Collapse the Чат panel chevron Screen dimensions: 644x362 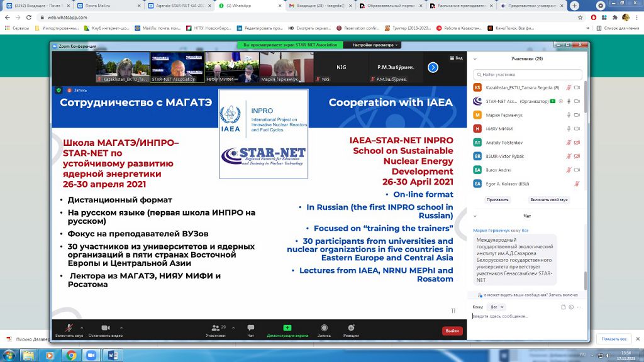click(x=475, y=216)
